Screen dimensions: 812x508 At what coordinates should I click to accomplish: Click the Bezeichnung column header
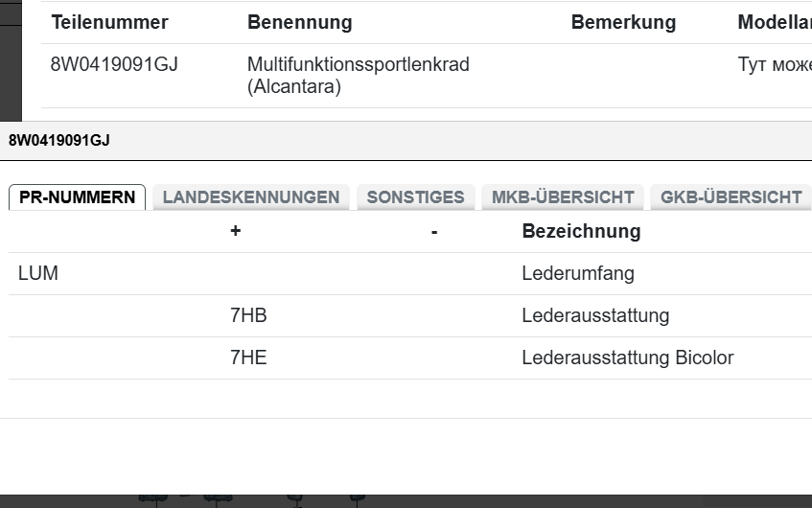[581, 231]
